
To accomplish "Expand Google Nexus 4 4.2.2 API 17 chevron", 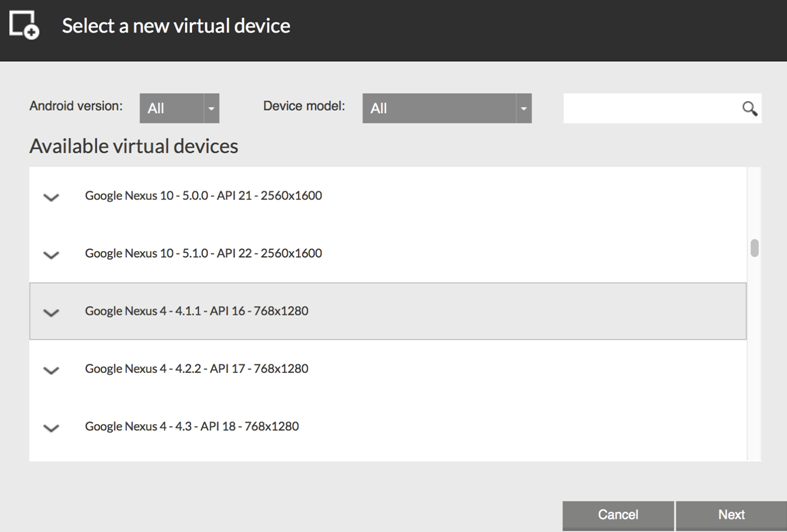I will [x=51, y=370].
